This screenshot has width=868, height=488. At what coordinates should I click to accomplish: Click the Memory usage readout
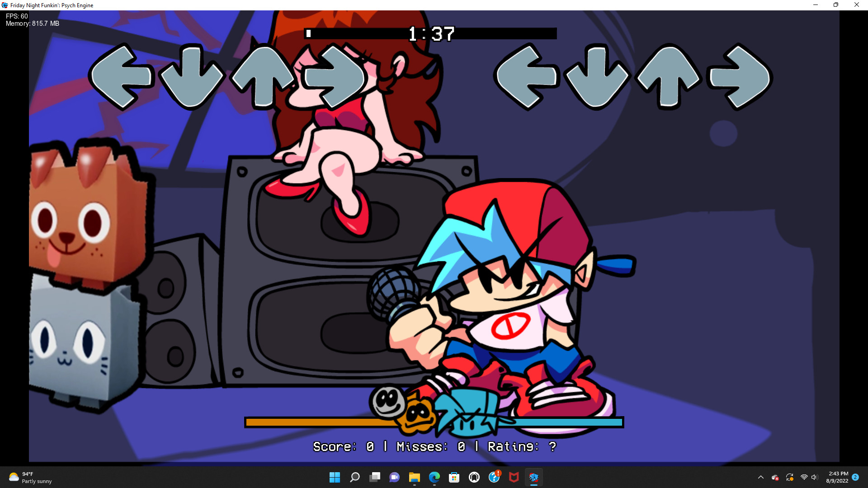coord(33,23)
